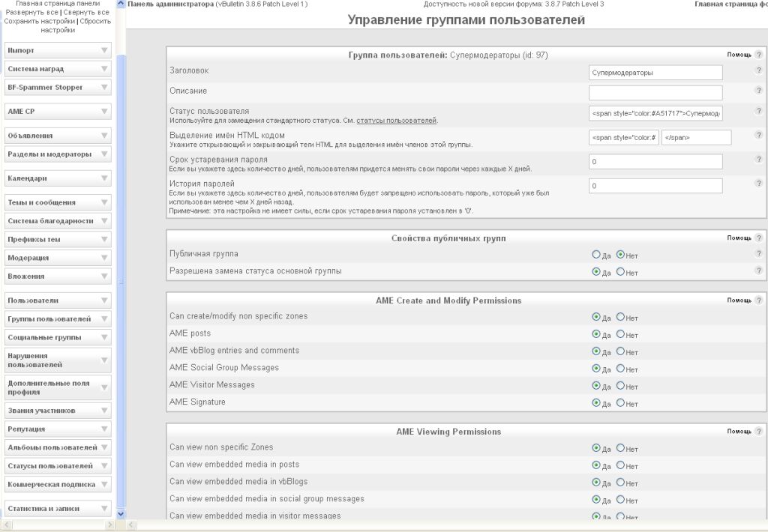This screenshot has height=532, width=768.
Task: Select Нет for AME Visitor Messages
Action: tap(620, 386)
